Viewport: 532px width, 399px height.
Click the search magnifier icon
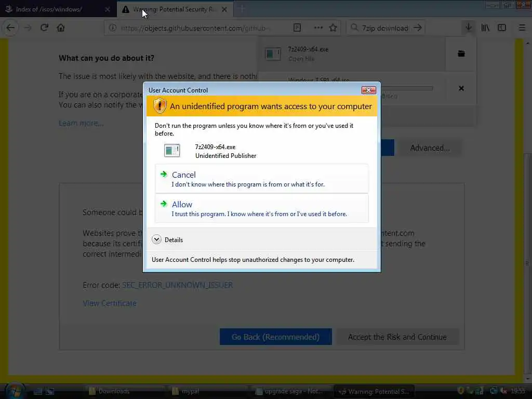pos(354,28)
